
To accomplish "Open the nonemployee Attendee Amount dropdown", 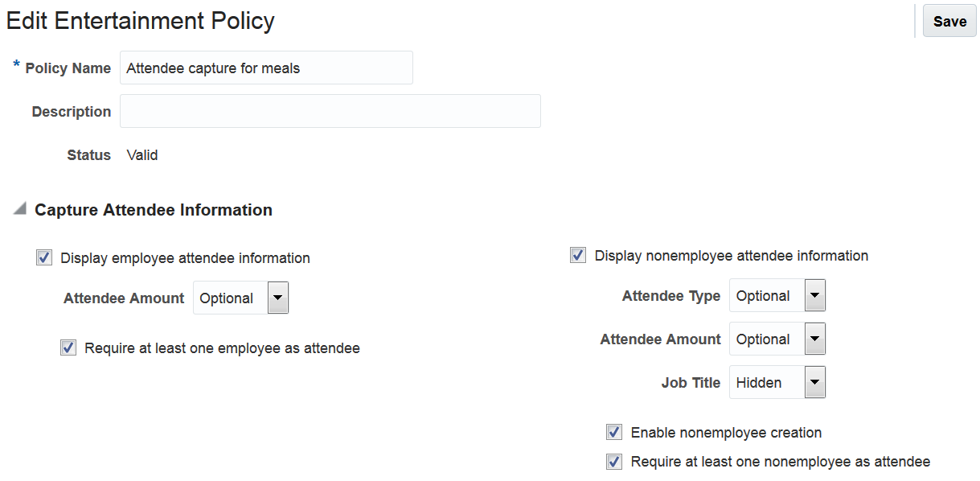I will [x=814, y=339].
